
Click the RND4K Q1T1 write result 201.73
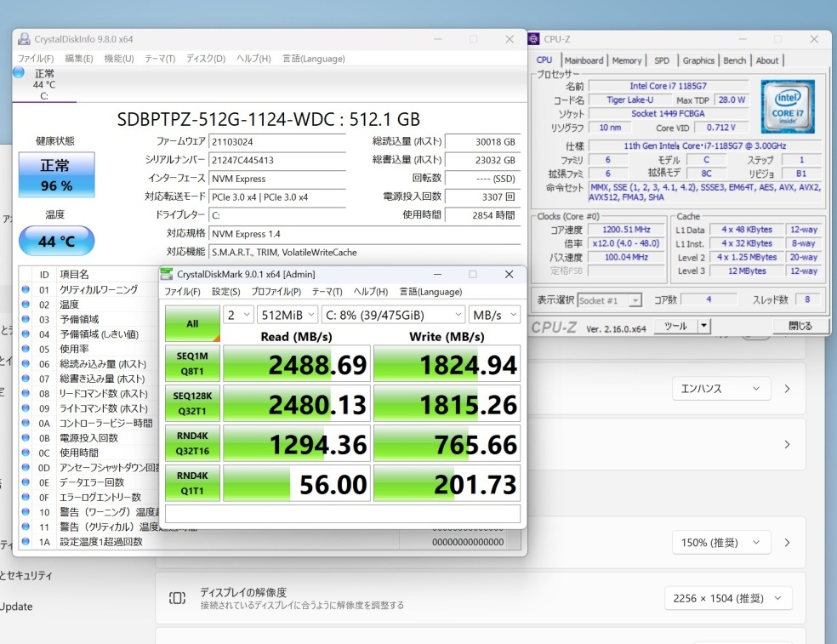tap(447, 484)
